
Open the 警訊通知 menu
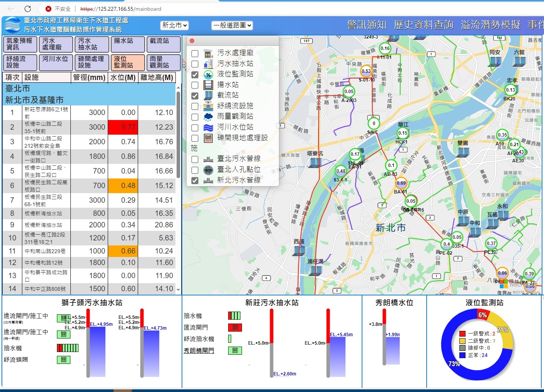[x=366, y=25]
